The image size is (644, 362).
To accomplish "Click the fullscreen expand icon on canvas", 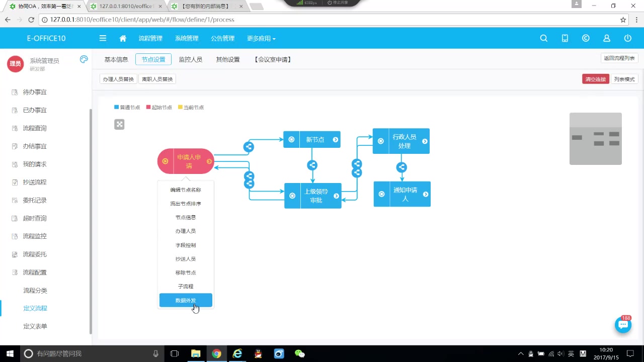I will [x=119, y=124].
